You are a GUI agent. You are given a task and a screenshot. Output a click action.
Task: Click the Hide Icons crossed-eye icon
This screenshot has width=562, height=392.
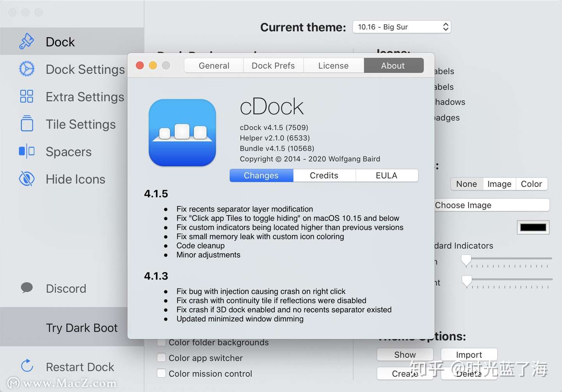(27, 179)
